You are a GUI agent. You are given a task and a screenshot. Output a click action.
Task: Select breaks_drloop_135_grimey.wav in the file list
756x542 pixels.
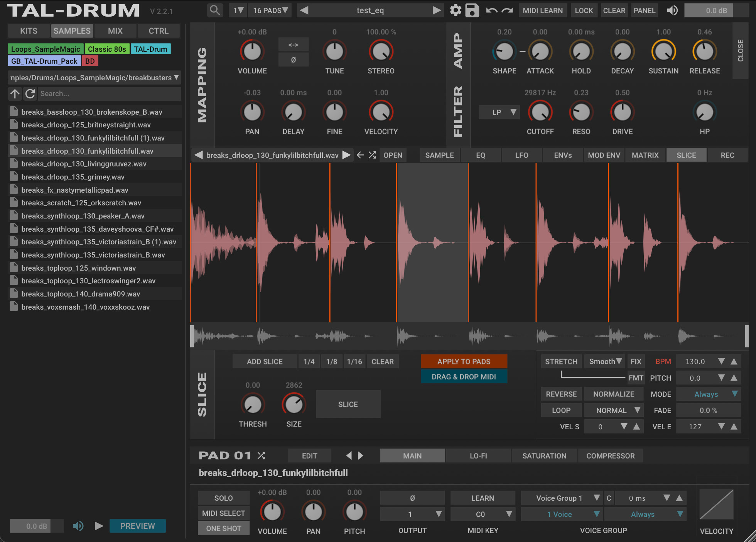click(73, 177)
